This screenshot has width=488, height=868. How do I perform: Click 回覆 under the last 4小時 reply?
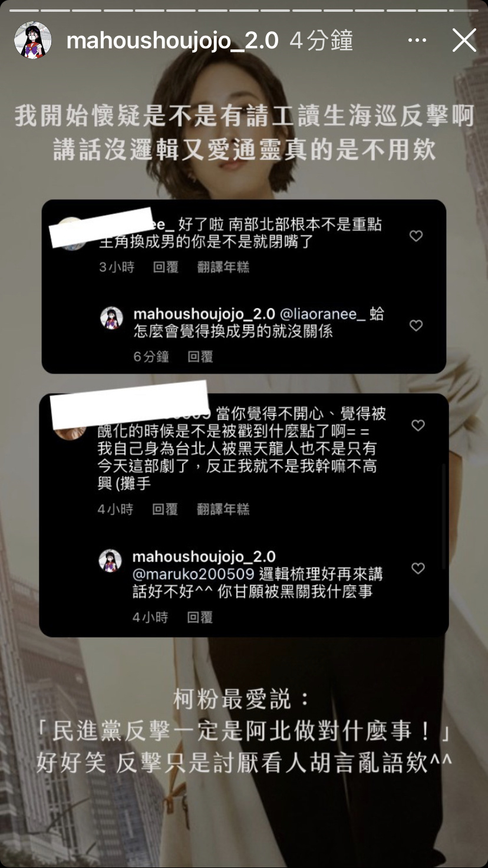coord(200,617)
